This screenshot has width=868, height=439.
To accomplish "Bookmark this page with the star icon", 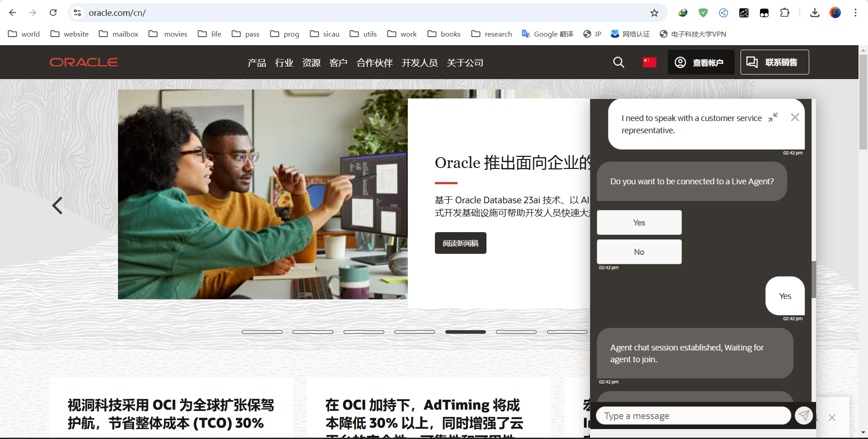I will (x=654, y=13).
